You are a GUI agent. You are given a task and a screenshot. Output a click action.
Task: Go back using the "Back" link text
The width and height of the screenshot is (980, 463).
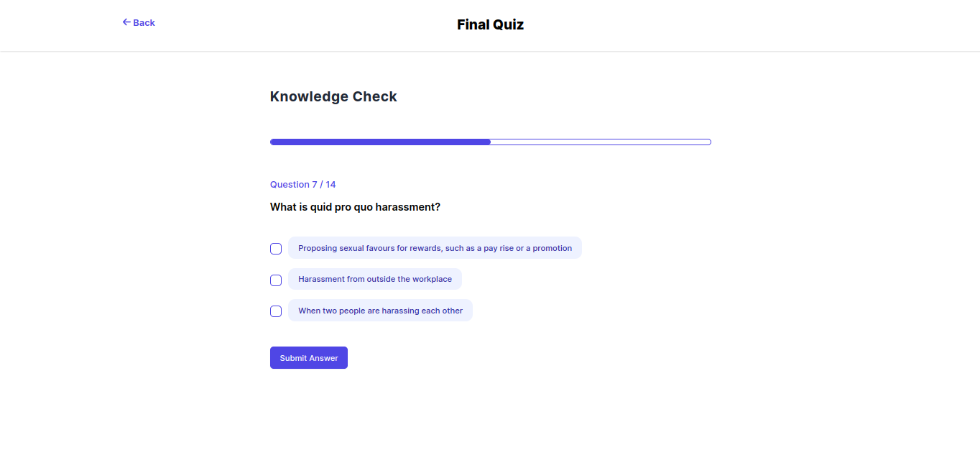144,23
